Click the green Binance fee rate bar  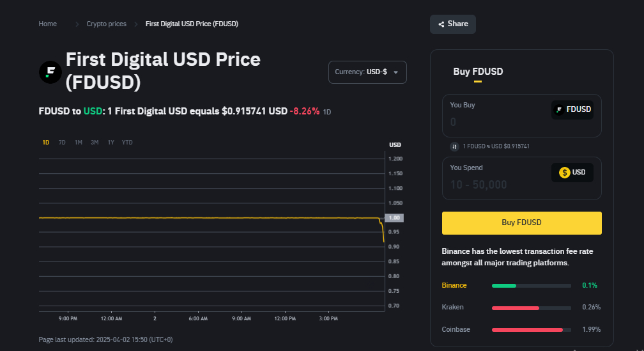(x=504, y=285)
